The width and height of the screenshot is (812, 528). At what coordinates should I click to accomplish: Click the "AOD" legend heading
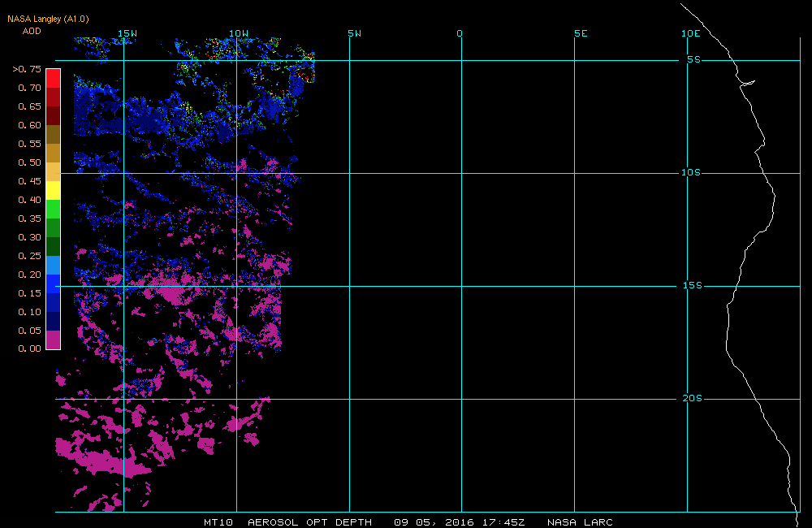32,31
